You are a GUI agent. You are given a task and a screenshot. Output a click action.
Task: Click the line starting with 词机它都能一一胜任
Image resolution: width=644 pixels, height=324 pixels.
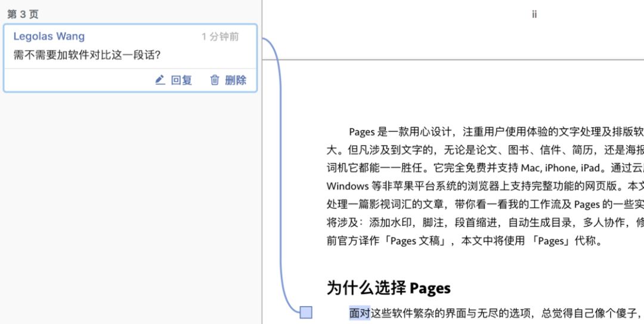point(485,168)
